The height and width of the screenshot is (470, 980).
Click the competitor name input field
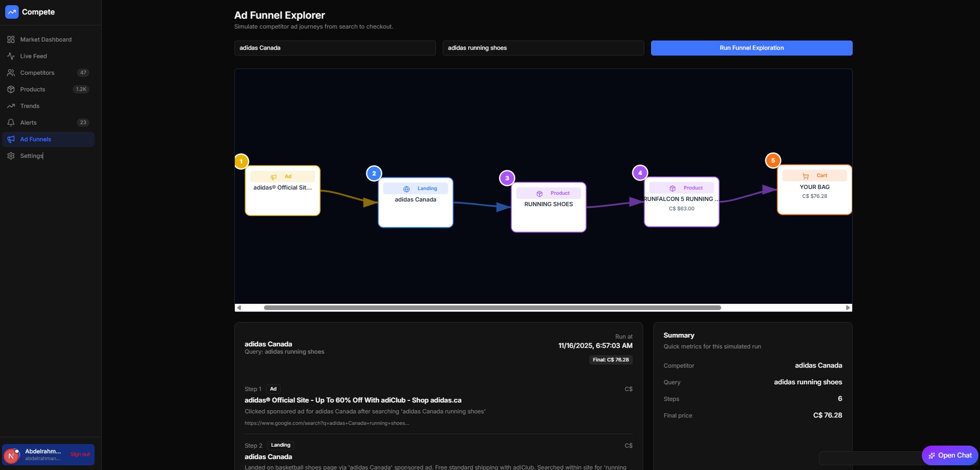pos(335,48)
